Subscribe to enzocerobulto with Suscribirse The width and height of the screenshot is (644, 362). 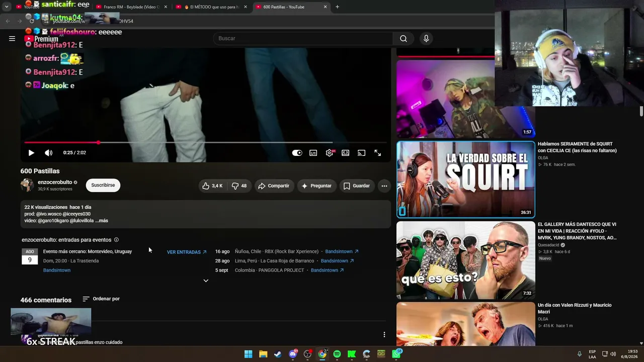[103, 186]
